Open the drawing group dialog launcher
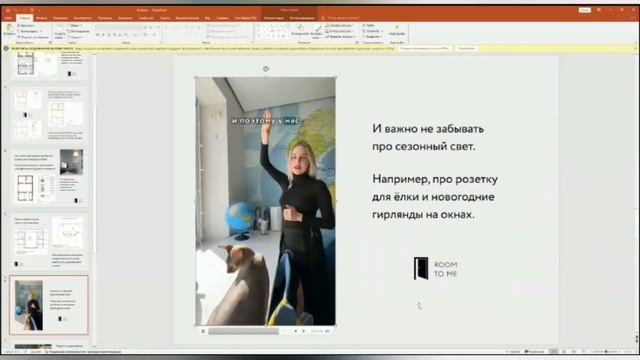Viewport: 640px width, 360px height. point(357,42)
